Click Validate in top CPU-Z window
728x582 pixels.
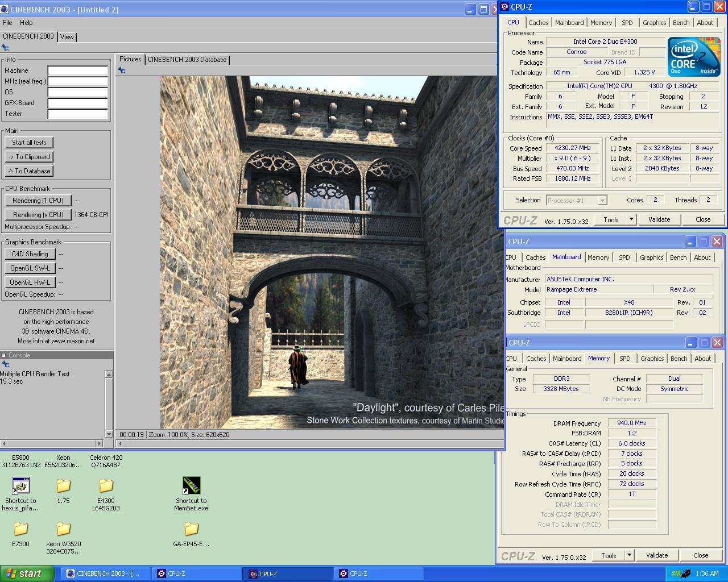(x=659, y=219)
